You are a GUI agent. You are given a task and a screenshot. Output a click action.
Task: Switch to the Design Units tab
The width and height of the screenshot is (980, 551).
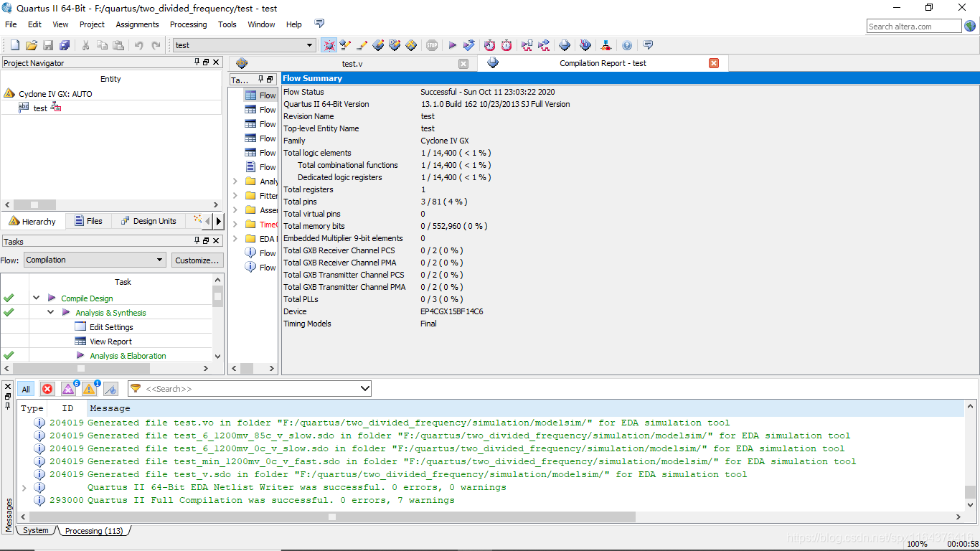click(148, 221)
